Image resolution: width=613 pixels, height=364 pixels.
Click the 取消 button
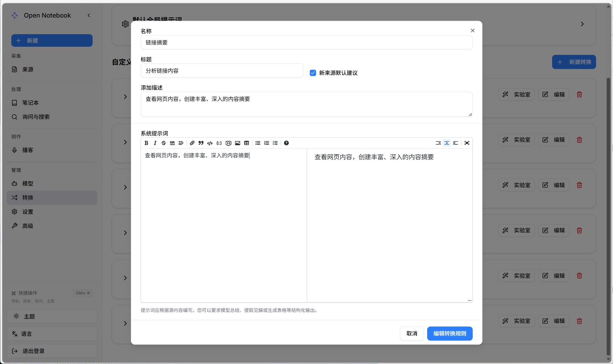point(411,334)
